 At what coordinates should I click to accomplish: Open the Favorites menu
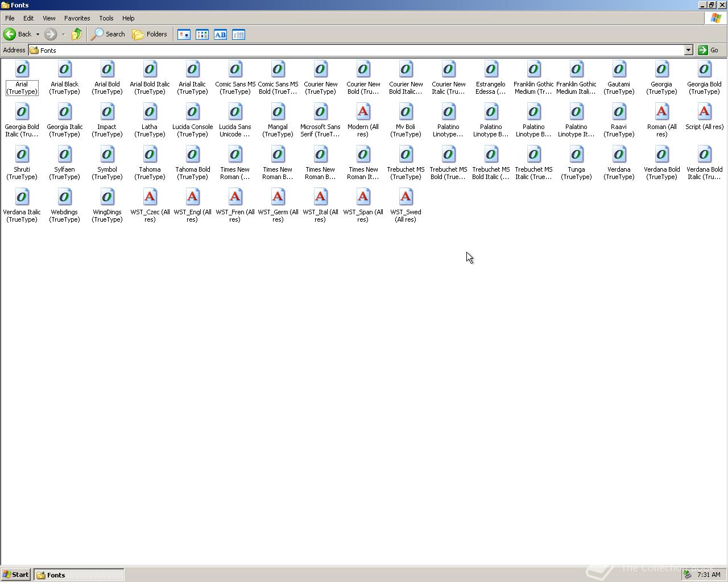(77, 18)
